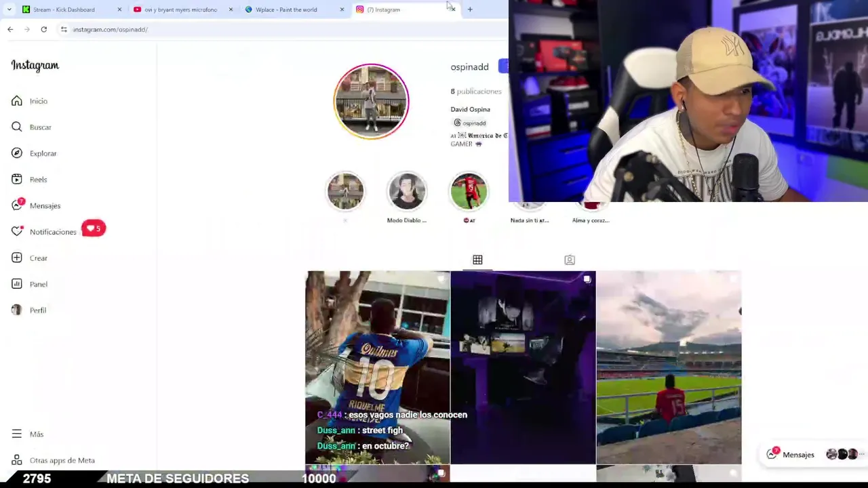The height and width of the screenshot is (488, 868).
Task: Open a new browser tab
Action: point(470,9)
